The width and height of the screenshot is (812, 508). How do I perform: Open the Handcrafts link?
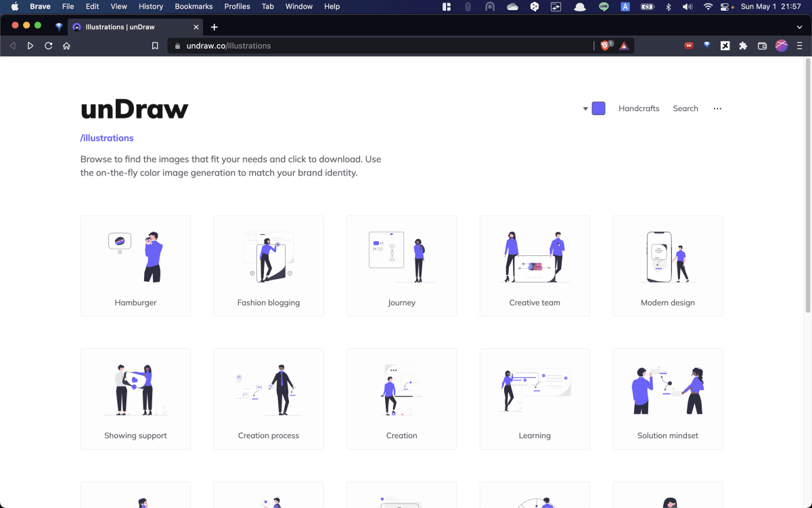639,108
